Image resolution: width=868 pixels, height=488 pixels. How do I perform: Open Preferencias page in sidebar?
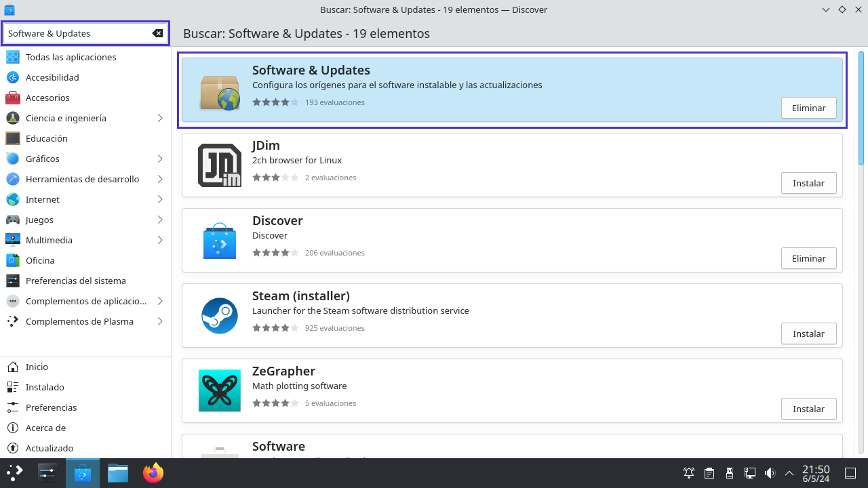tap(85, 407)
